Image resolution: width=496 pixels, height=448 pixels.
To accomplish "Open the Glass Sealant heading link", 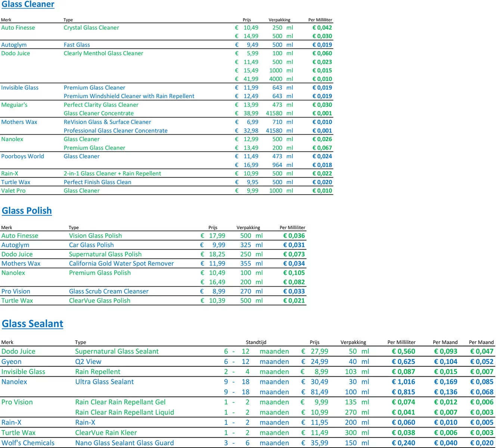I will [32, 324].
